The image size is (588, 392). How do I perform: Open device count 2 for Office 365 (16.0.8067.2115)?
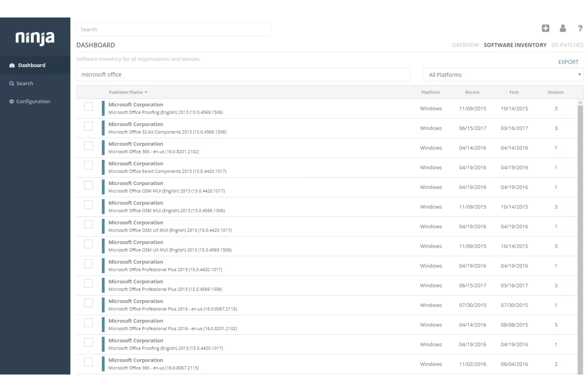tap(556, 364)
